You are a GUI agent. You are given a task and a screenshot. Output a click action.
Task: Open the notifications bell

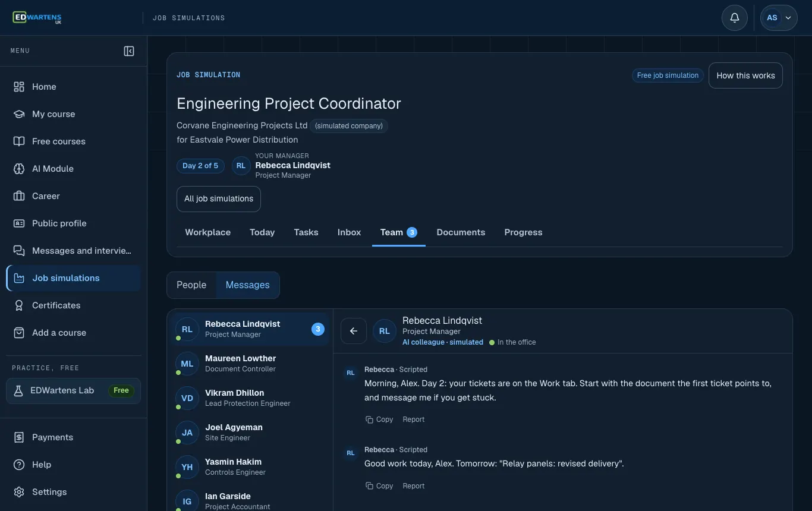click(x=735, y=18)
